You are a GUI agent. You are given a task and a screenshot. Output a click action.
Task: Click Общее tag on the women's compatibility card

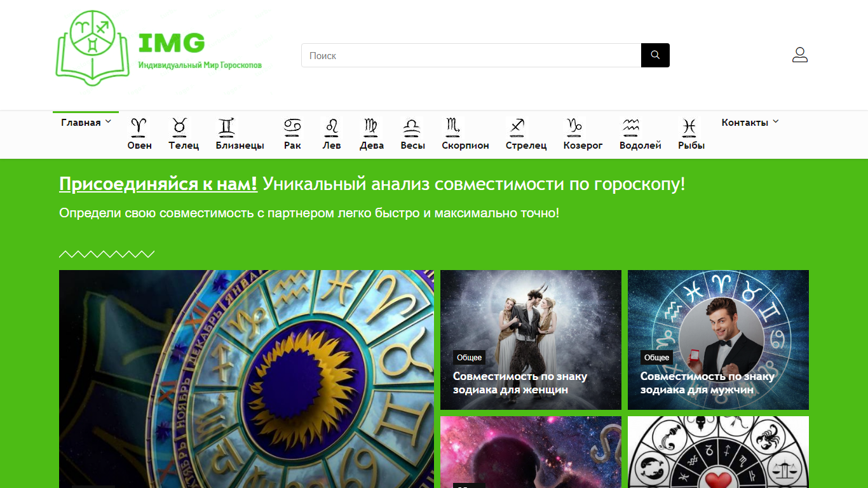click(x=470, y=358)
